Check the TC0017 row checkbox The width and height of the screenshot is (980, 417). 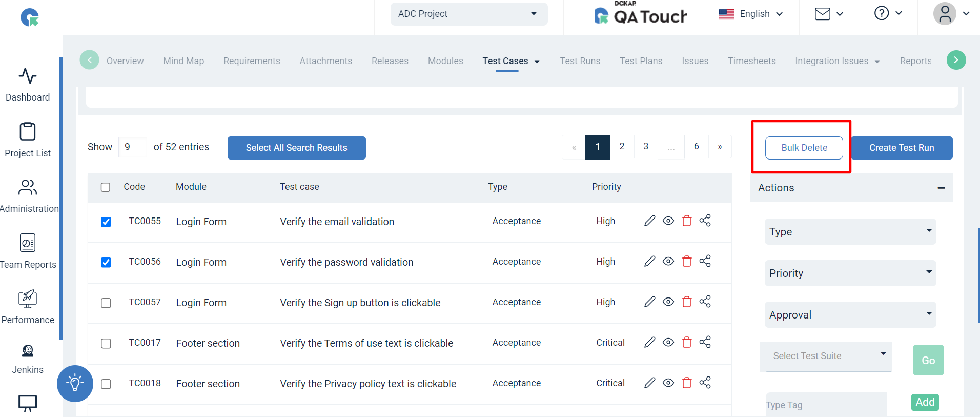click(x=106, y=344)
